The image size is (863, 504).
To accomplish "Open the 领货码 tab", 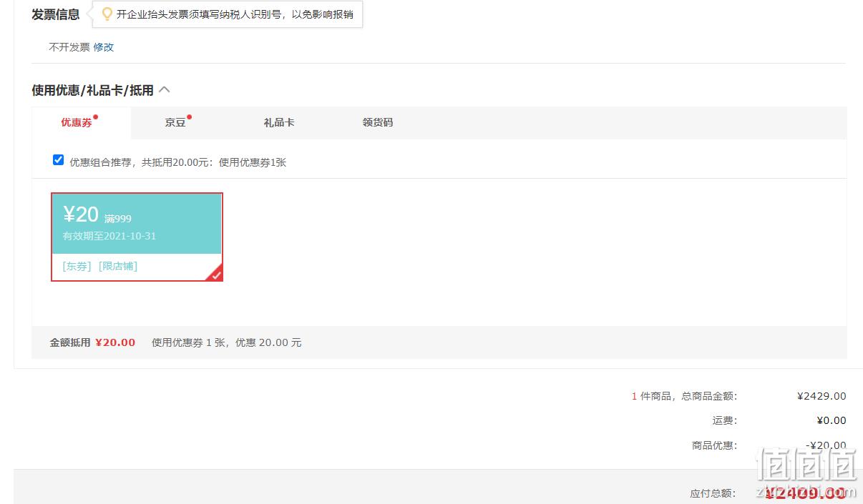I will [378, 122].
